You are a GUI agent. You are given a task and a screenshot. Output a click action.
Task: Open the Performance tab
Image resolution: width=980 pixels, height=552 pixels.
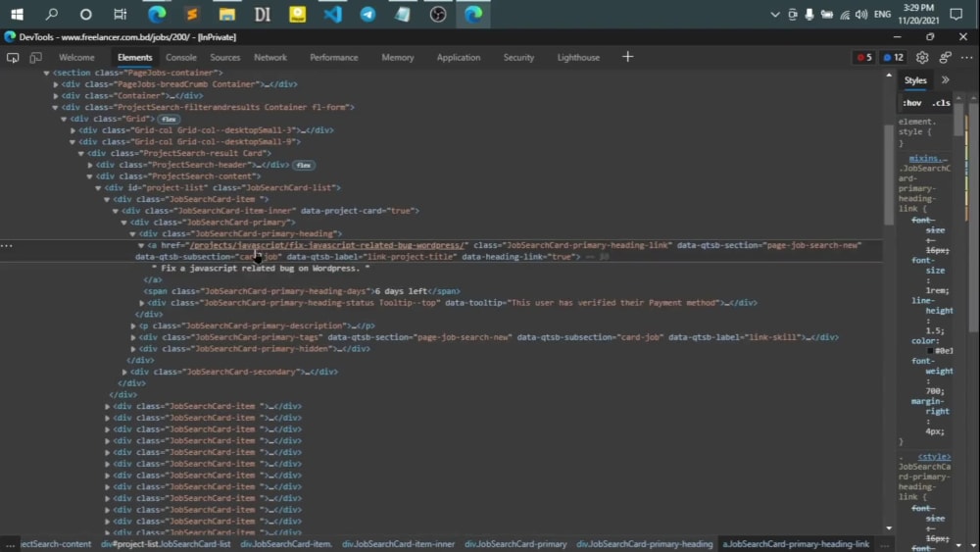(x=334, y=58)
